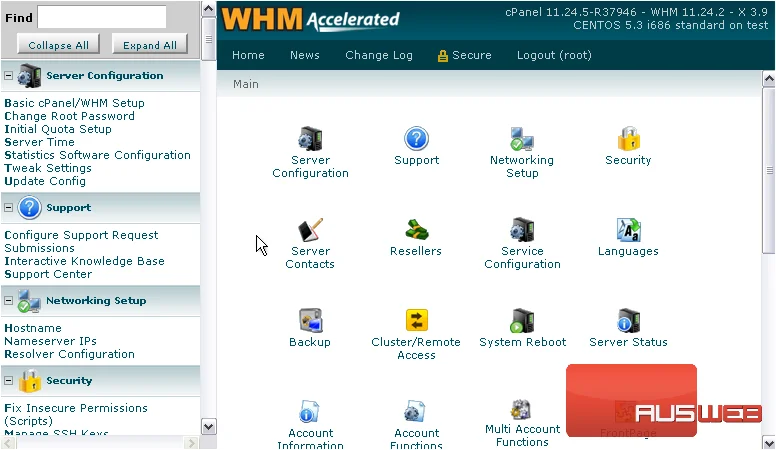Click the Main breadcrumb text
776x450 pixels.
[x=246, y=84]
